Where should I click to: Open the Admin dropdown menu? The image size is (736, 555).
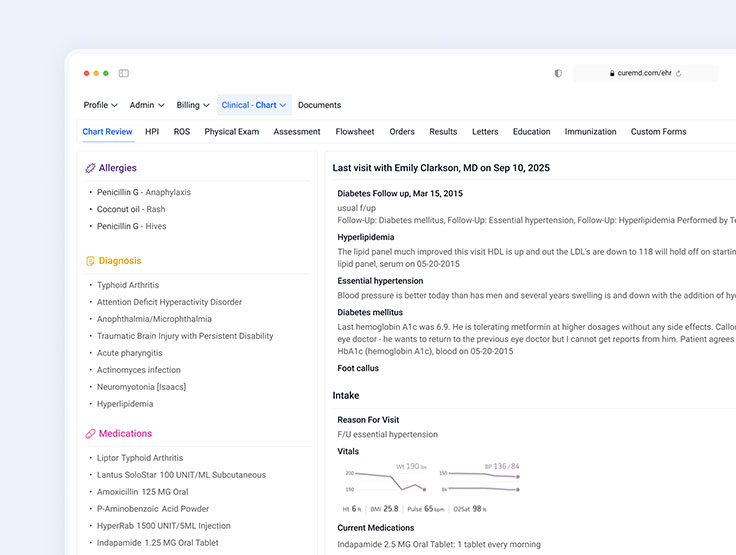click(x=147, y=105)
